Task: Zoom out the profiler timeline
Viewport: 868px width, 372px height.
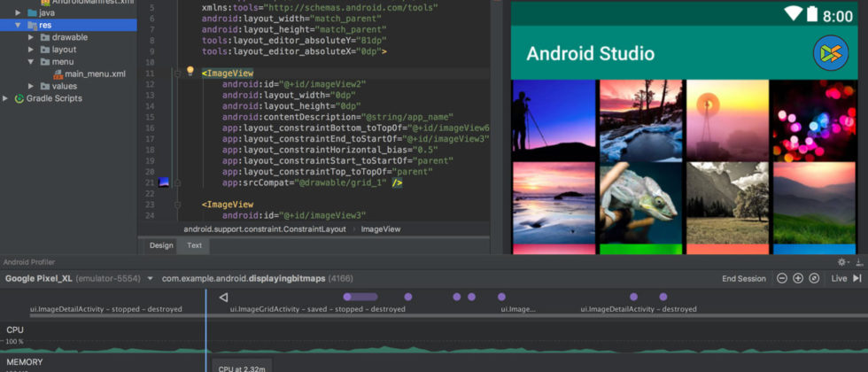Action: coord(782,278)
